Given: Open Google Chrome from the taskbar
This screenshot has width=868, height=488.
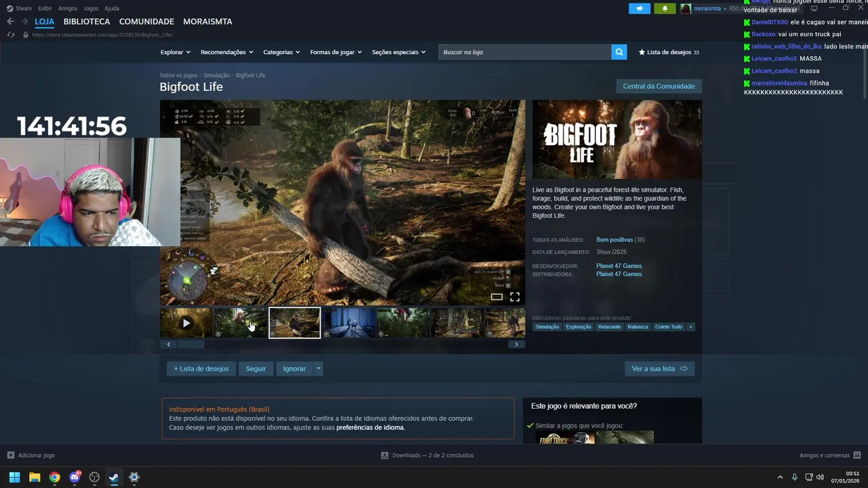Looking at the screenshot, I should (x=54, y=477).
